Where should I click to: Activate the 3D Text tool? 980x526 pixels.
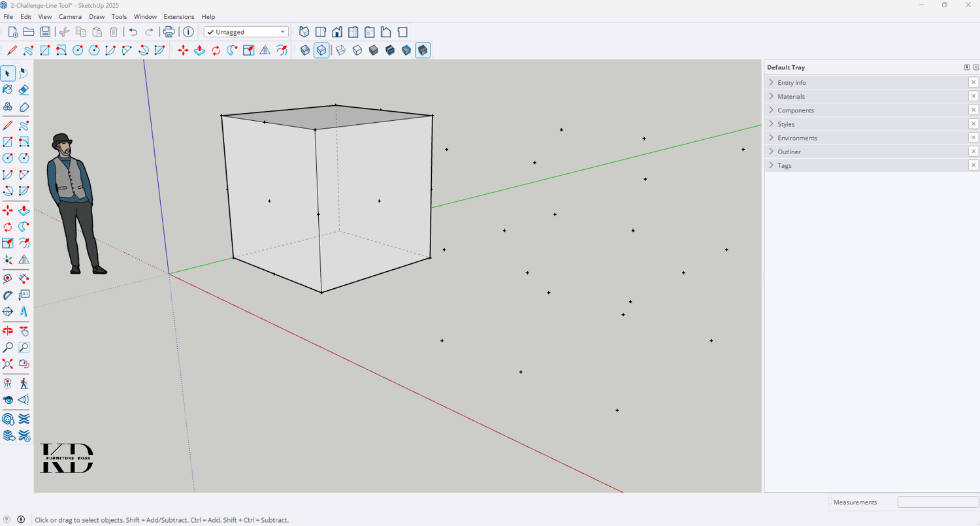point(24,312)
